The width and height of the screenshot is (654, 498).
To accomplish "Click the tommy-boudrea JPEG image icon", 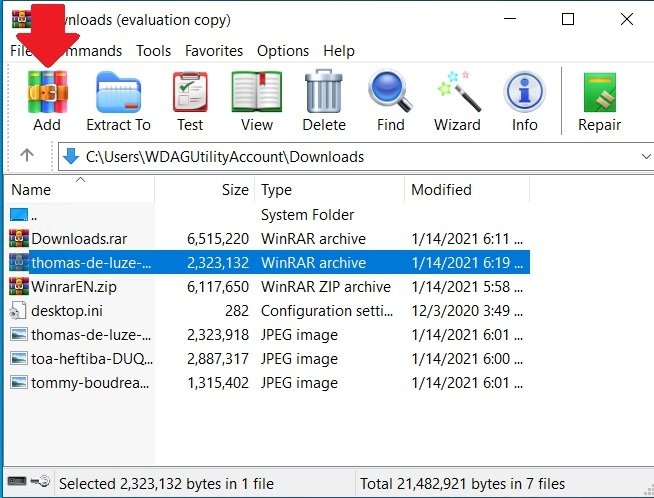I will [x=19, y=382].
